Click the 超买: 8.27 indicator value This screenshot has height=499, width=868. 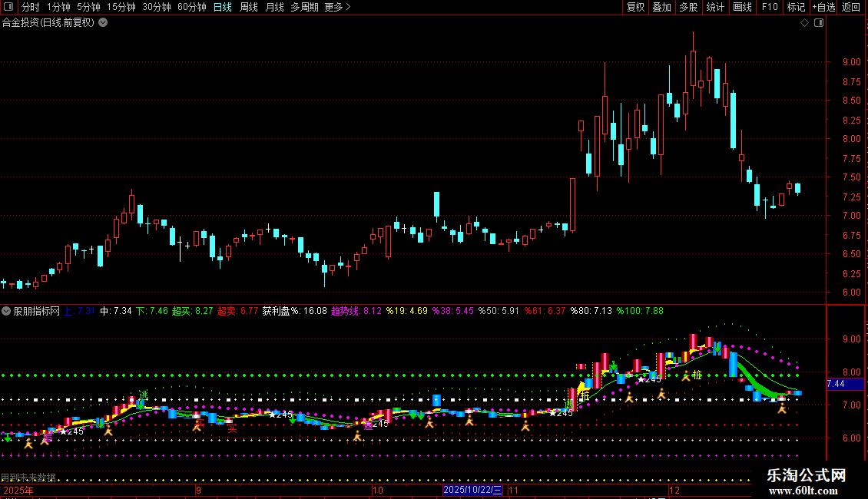[192, 311]
